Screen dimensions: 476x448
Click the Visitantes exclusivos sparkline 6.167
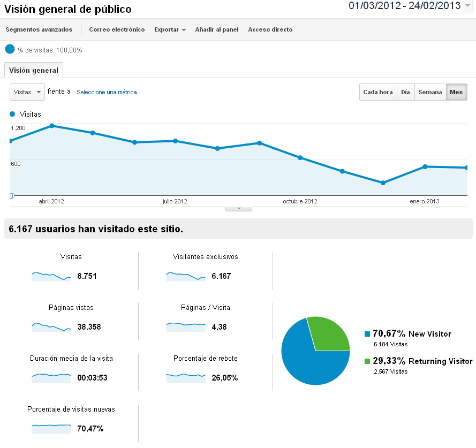click(x=186, y=276)
